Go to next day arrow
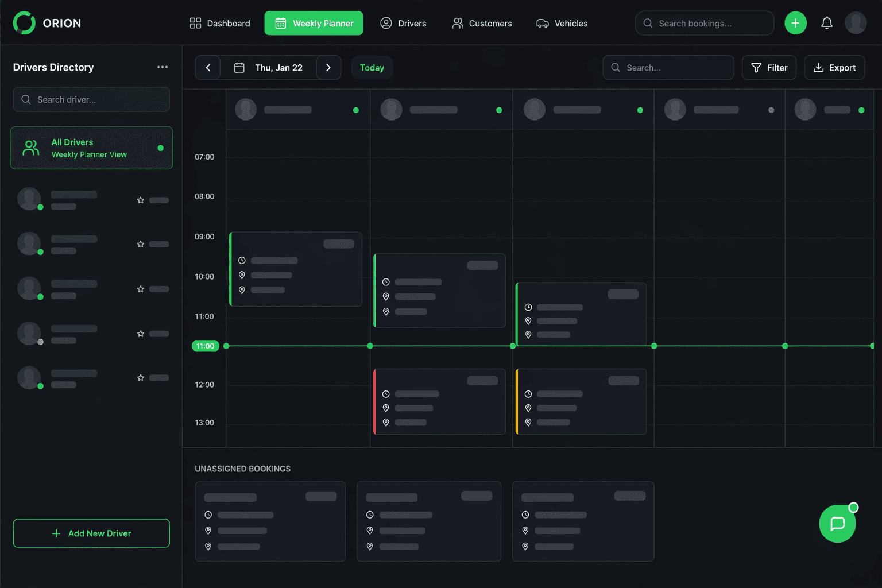This screenshot has height=588, width=882. coord(328,68)
